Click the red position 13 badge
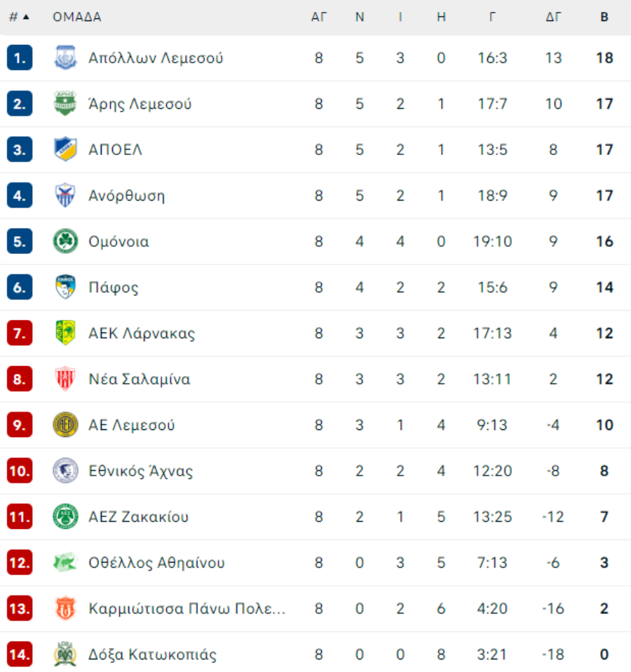This screenshot has width=631, height=672. (x=20, y=608)
